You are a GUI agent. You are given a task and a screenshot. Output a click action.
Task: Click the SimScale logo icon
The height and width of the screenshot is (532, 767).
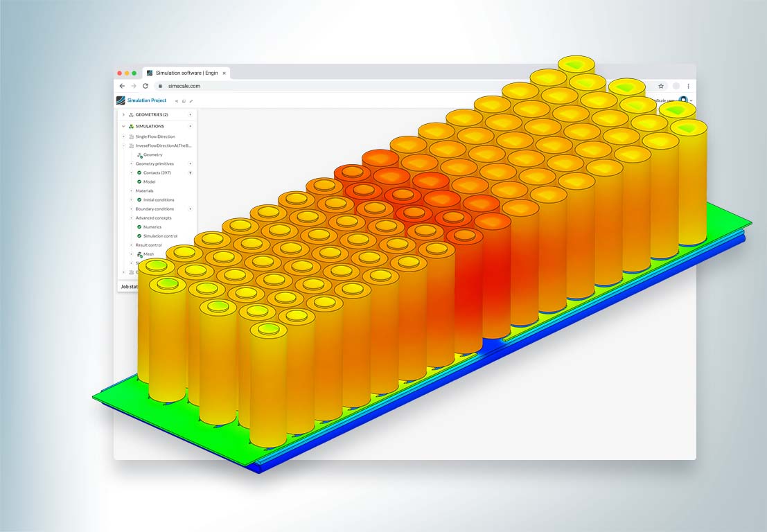(x=121, y=100)
